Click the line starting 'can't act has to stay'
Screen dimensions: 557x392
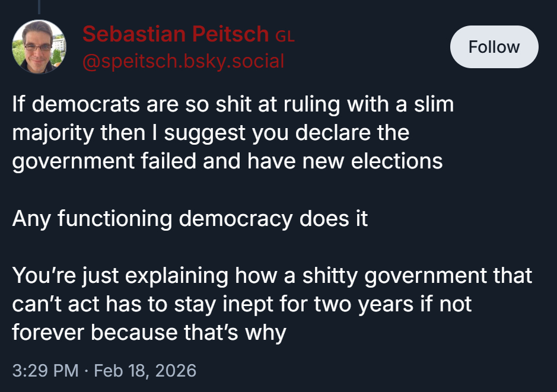tap(241, 304)
